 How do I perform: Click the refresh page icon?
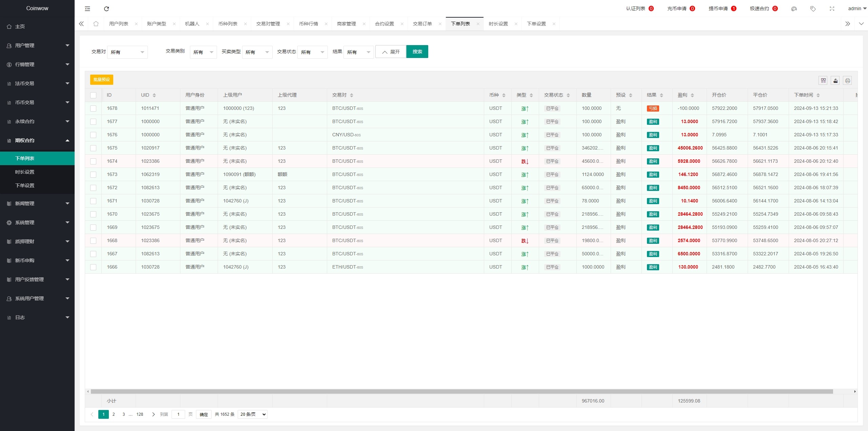point(106,9)
